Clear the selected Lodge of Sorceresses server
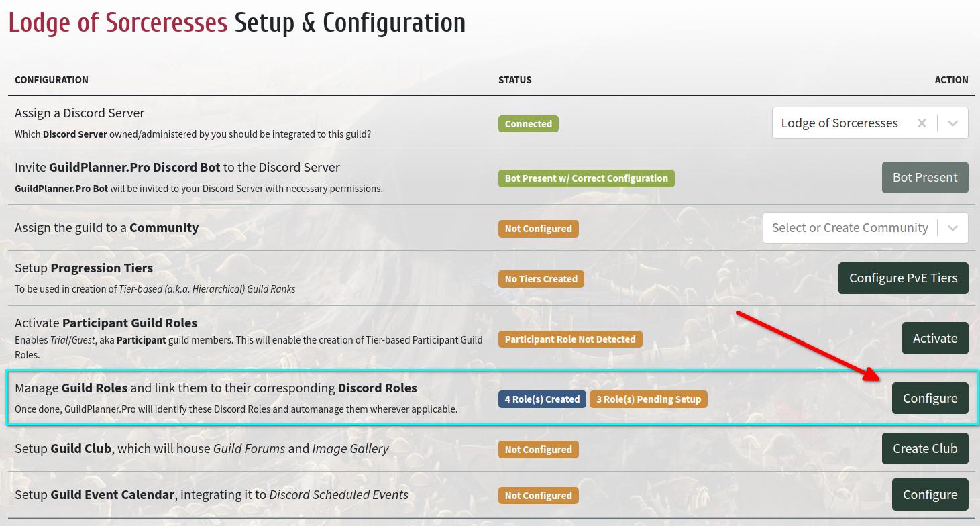980x526 pixels. [922, 123]
